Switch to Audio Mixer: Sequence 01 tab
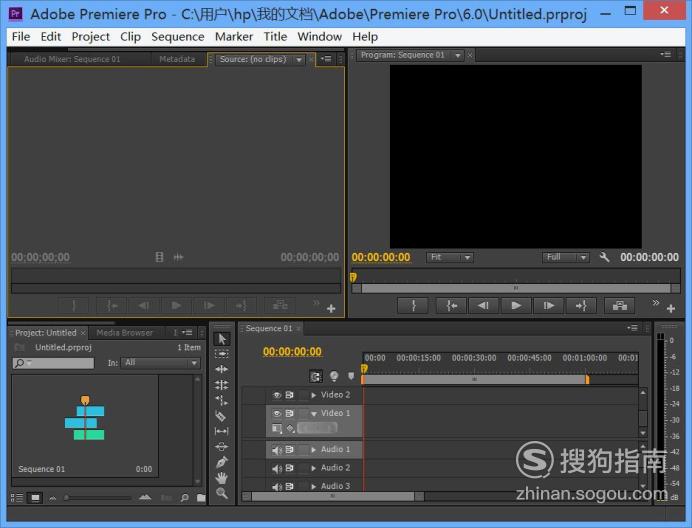Screen dimensions: 692x528 coord(72,59)
